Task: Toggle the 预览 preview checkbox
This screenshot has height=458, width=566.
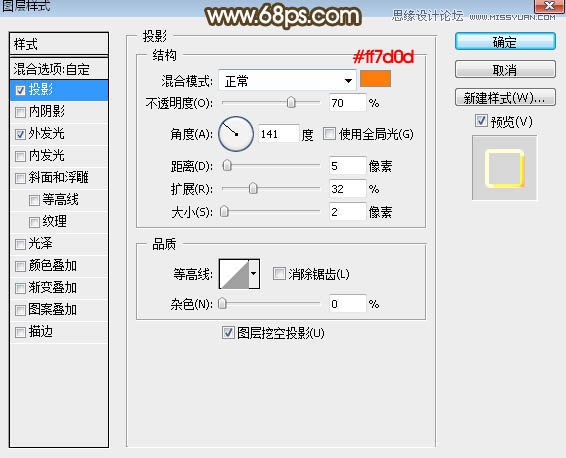Action: (481, 121)
